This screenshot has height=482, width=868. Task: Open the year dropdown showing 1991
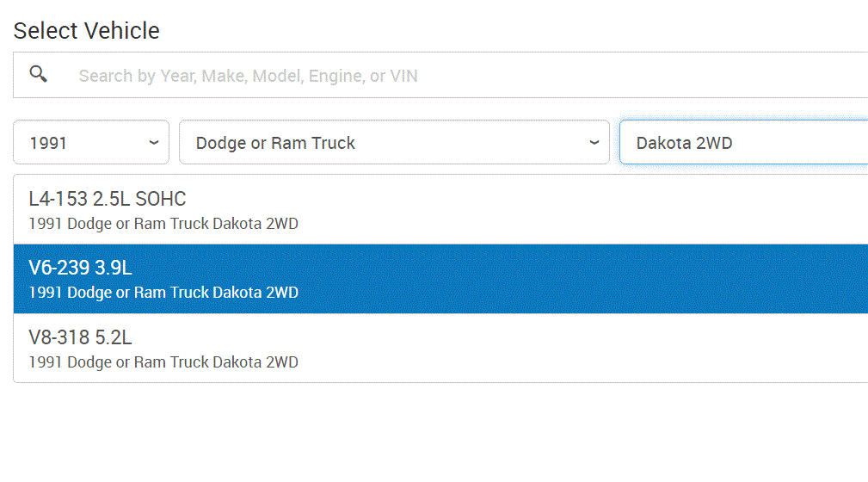pos(90,142)
